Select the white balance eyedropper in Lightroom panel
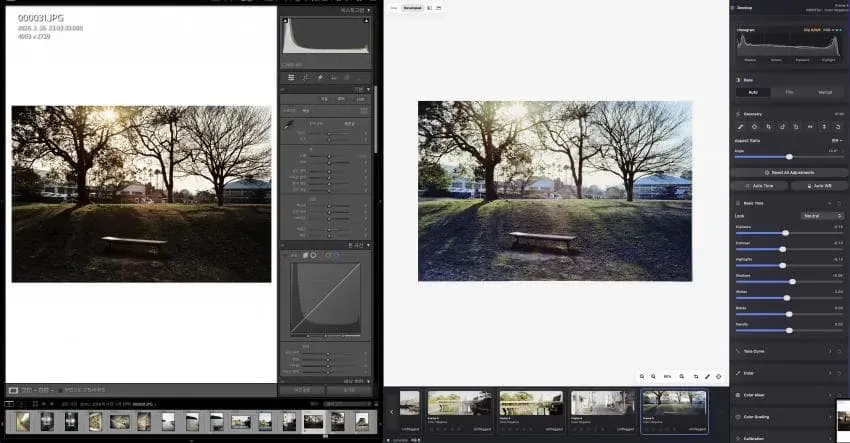850x443 pixels. point(288,126)
